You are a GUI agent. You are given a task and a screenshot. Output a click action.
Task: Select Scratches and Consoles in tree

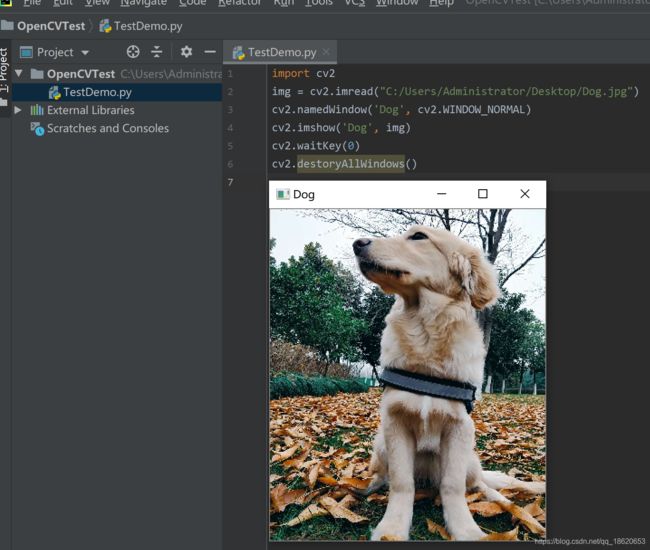point(108,128)
